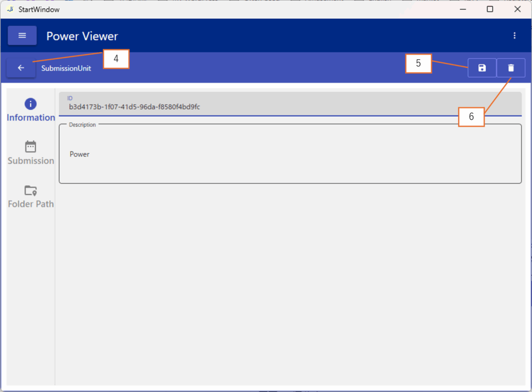Viewport: 532px width, 392px height.
Task: Focus the Description text box
Action: point(290,154)
